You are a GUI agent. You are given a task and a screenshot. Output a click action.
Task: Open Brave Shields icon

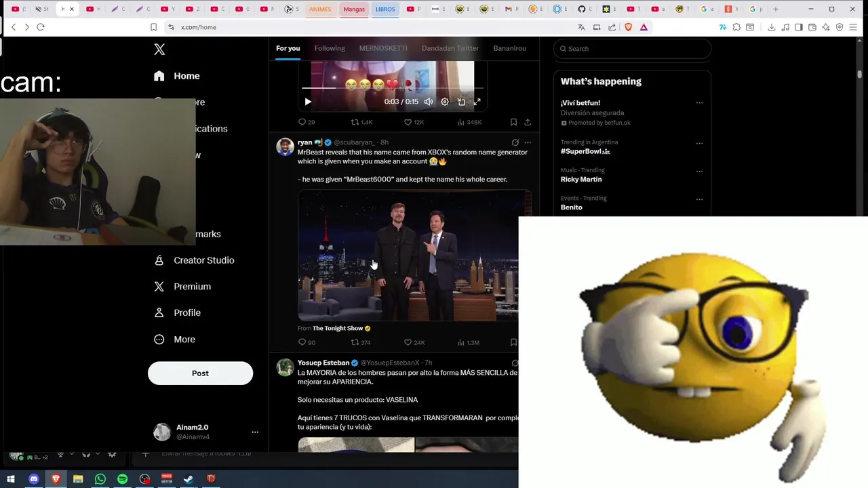628,27
